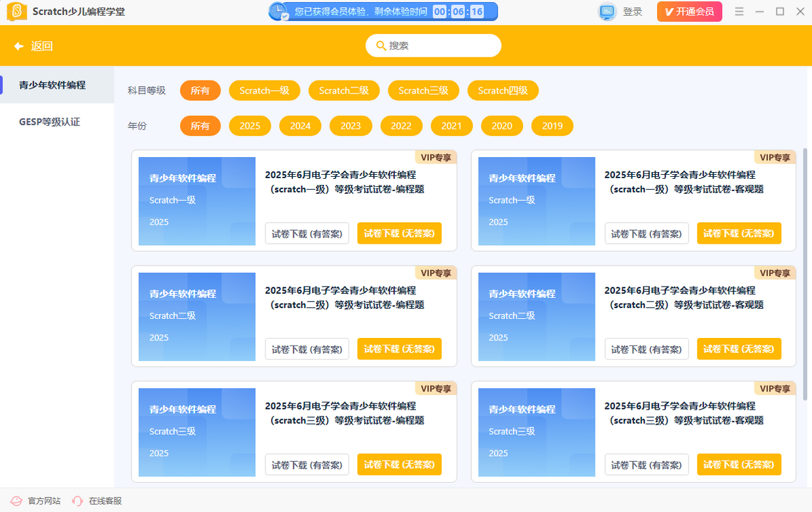This screenshot has width=812, height=512.
Task: Download scratch二级 客观题 paper with answers
Action: click(x=646, y=349)
